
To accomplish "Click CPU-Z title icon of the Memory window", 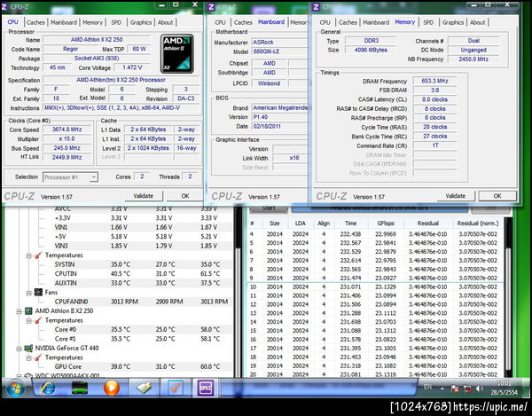I will coord(316,6).
